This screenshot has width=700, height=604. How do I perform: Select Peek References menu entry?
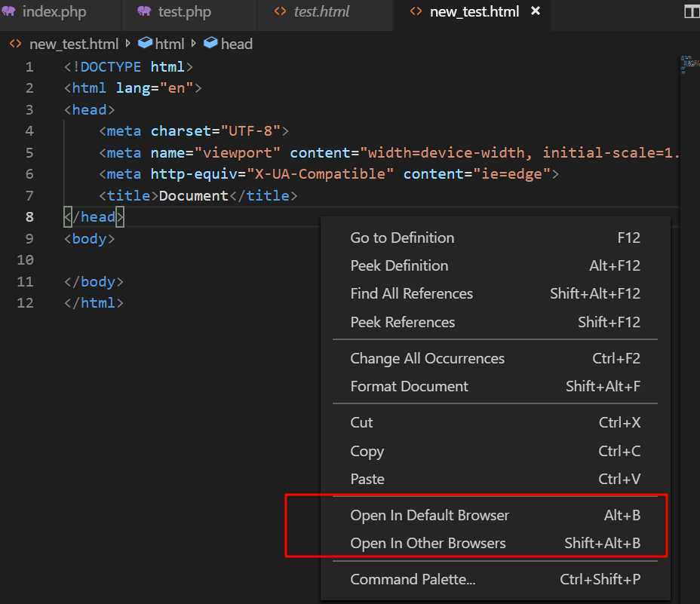[495, 322]
